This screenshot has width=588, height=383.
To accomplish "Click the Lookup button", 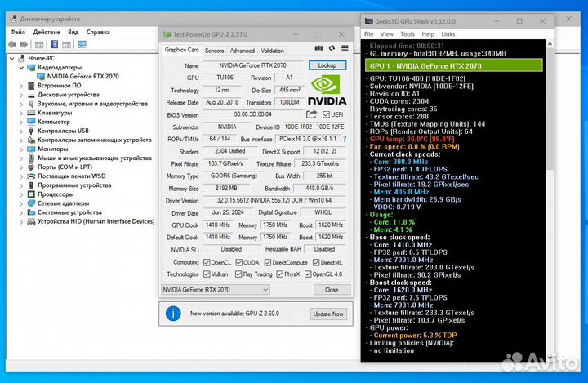I will pos(327,65).
